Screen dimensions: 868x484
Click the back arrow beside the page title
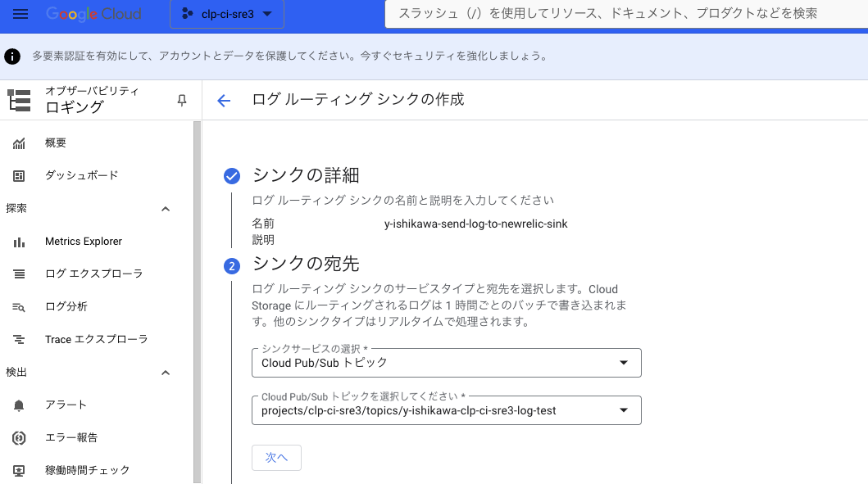click(224, 101)
